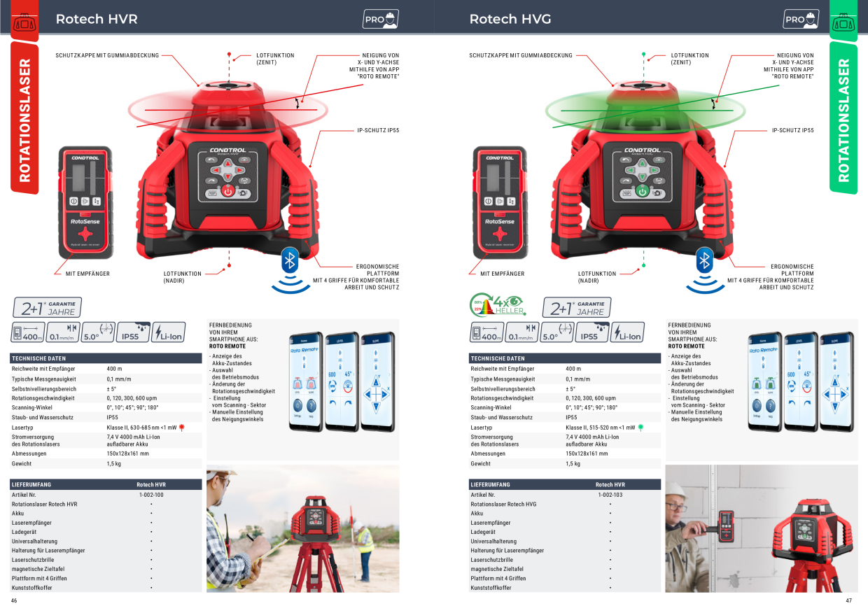
Task: Click the green power button on HVG laser keypad
Action: (643, 190)
